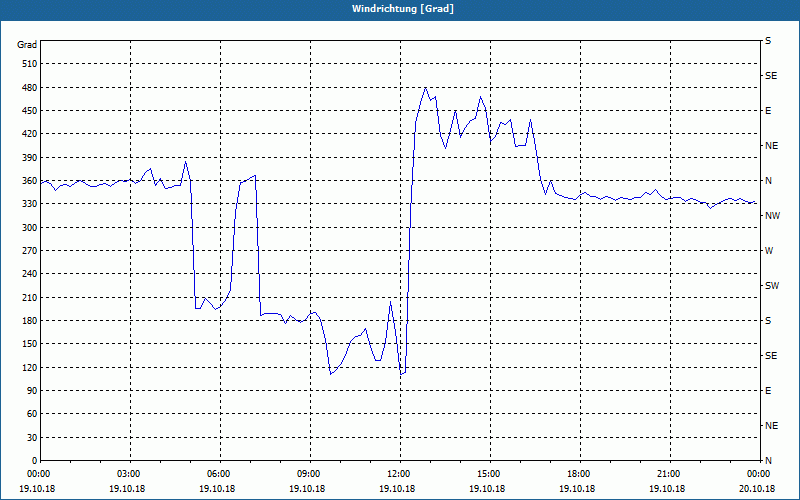Screen dimensions: 800x500
Task: Select the 15:00 time axis label
Action: tap(489, 474)
